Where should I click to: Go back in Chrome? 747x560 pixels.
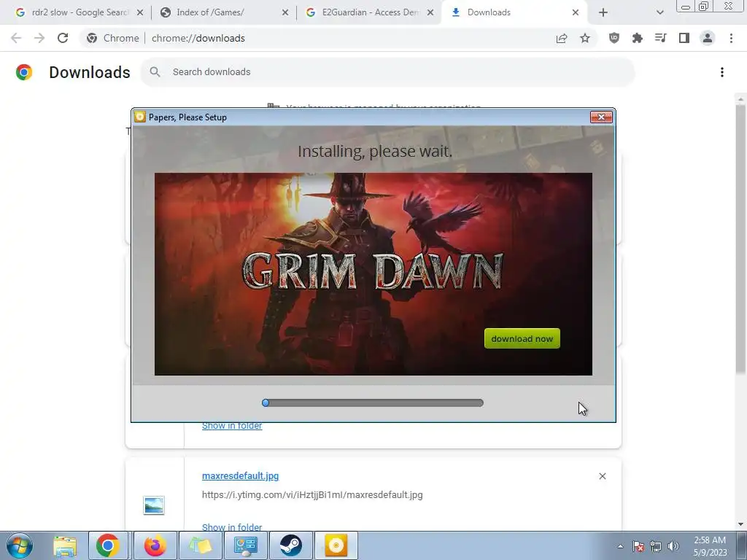point(16,38)
